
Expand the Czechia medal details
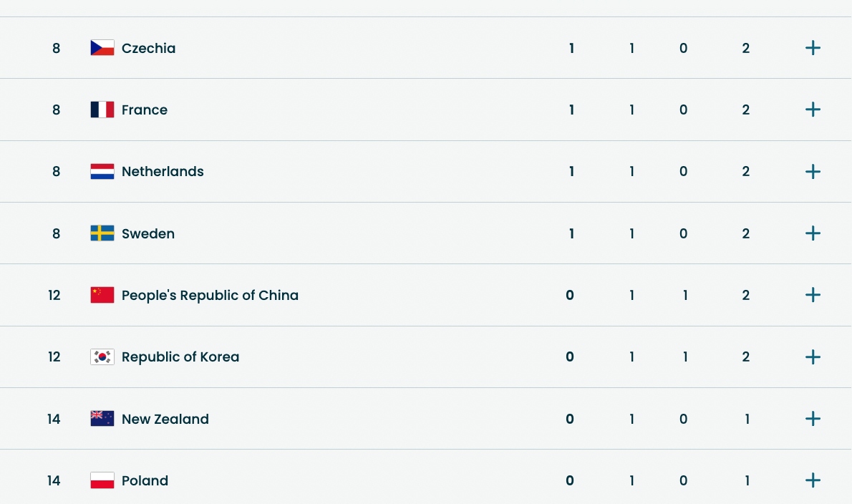[813, 48]
